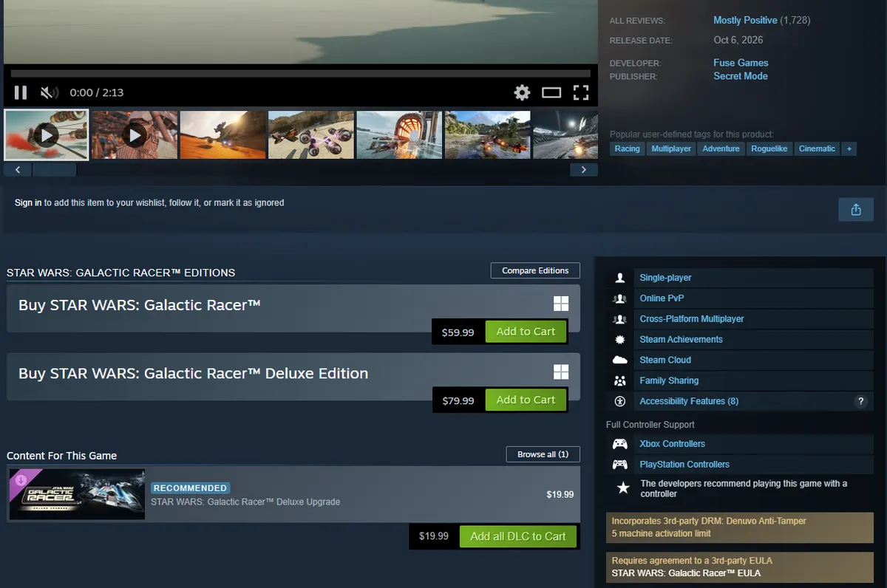Play the second trailer thumbnail
The height and width of the screenshot is (588, 887).
pyautogui.click(x=135, y=135)
